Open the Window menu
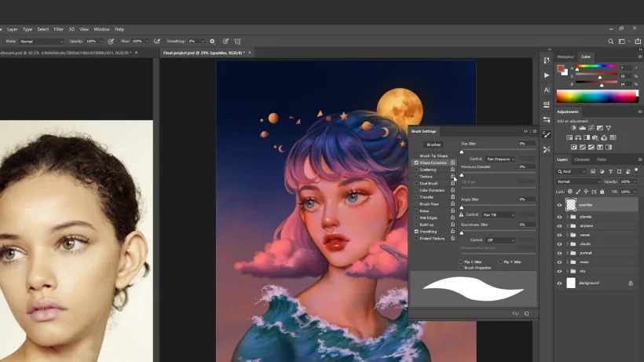 click(x=101, y=30)
